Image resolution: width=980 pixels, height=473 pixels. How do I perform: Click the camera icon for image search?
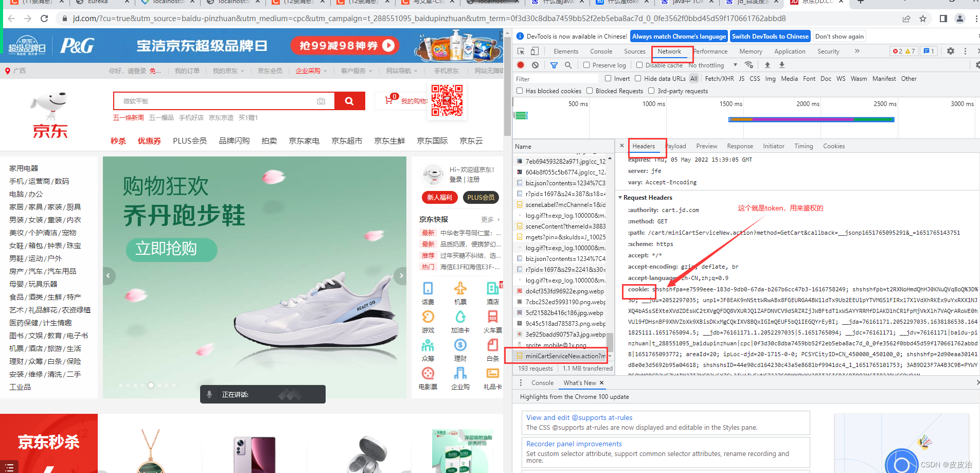coord(321,101)
